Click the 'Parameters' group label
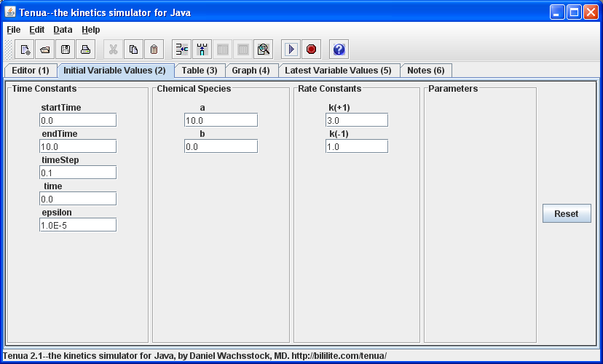Image resolution: width=603 pixels, height=364 pixels. pos(453,88)
